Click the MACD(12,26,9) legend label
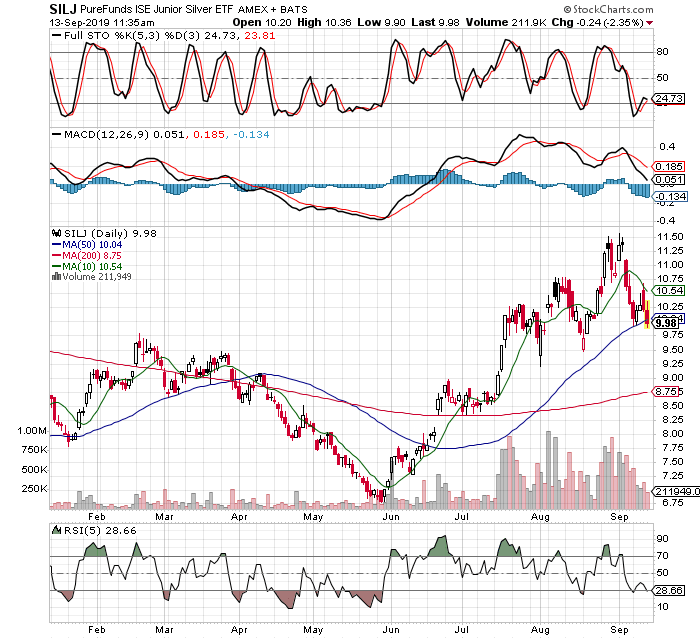The height and width of the screenshot is (639, 700). [x=106, y=134]
